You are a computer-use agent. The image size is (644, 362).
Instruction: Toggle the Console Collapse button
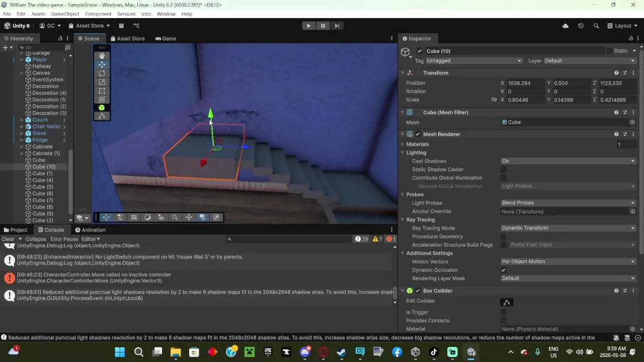pos(36,239)
